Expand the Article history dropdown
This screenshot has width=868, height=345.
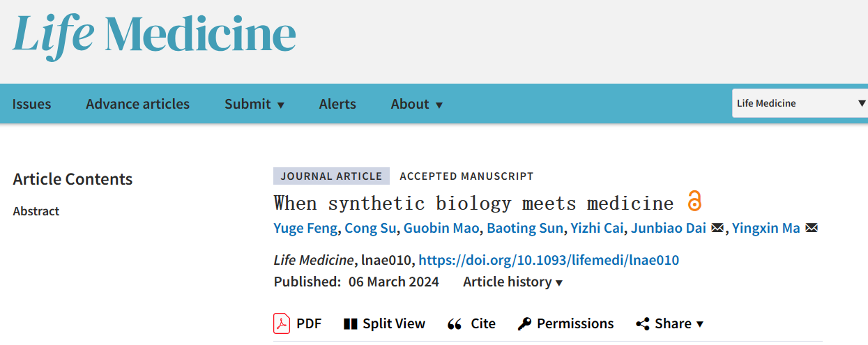coord(512,282)
